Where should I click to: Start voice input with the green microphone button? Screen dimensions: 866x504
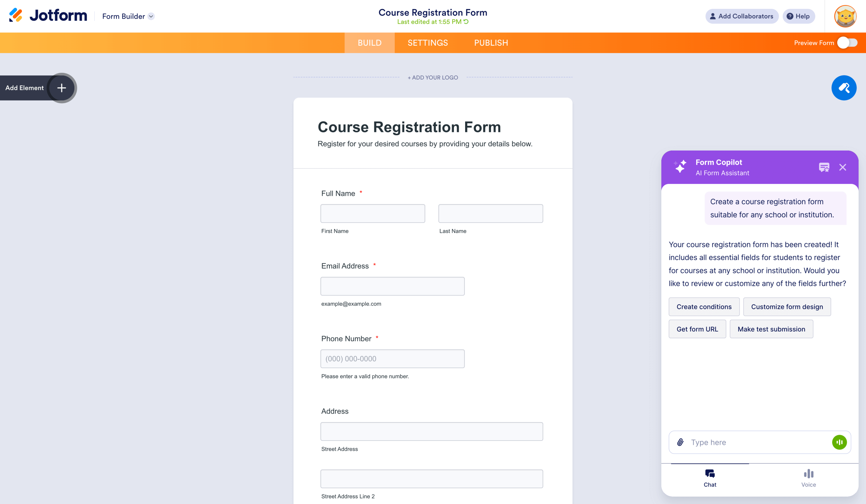[x=840, y=442]
